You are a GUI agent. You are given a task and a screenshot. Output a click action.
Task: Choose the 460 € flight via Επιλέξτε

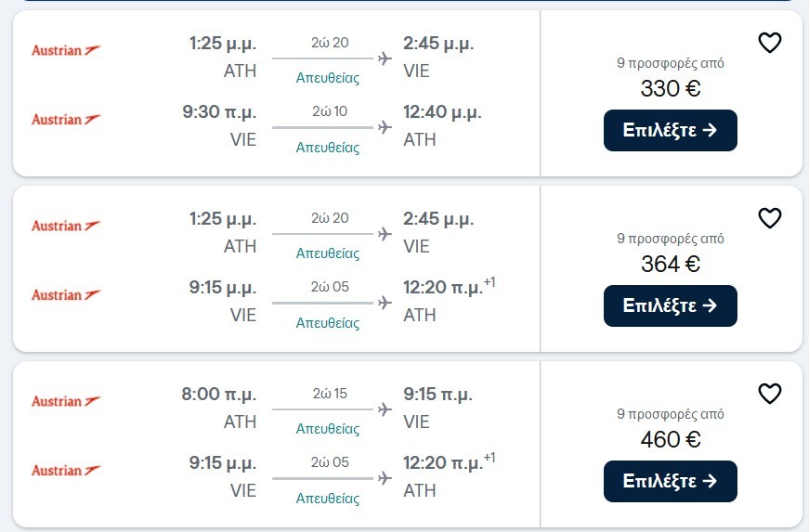671,480
